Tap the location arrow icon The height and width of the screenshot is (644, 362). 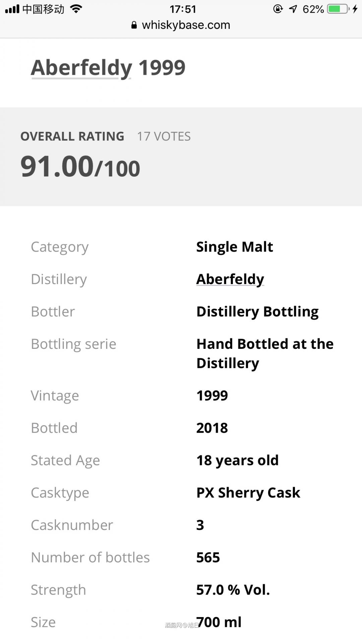coord(293,9)
